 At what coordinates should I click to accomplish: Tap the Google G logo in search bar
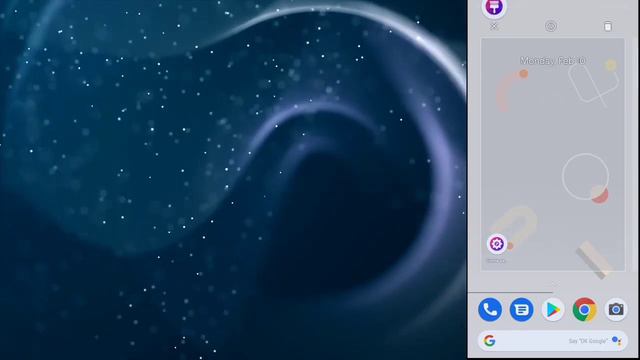point(489,340)
